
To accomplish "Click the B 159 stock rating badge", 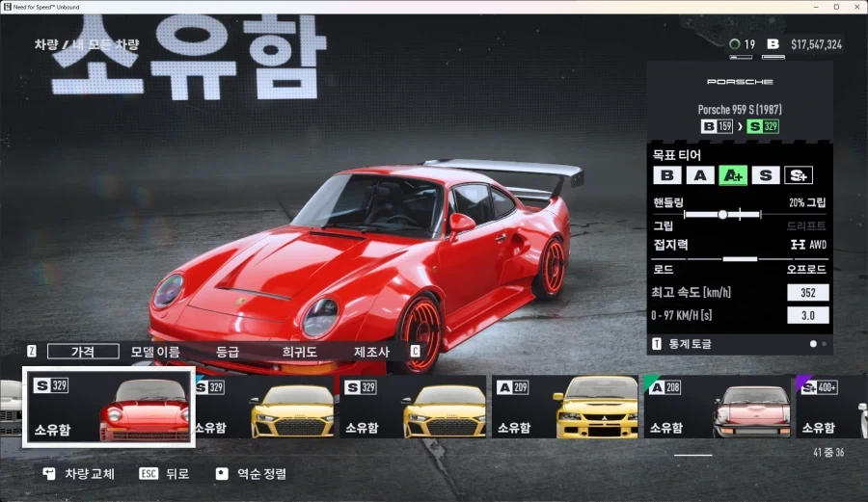I will point(717,126).
